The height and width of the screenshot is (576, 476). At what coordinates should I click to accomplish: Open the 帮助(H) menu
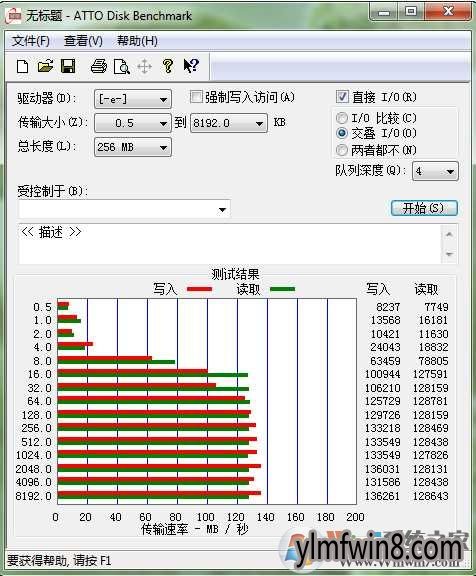pos(137,41)
